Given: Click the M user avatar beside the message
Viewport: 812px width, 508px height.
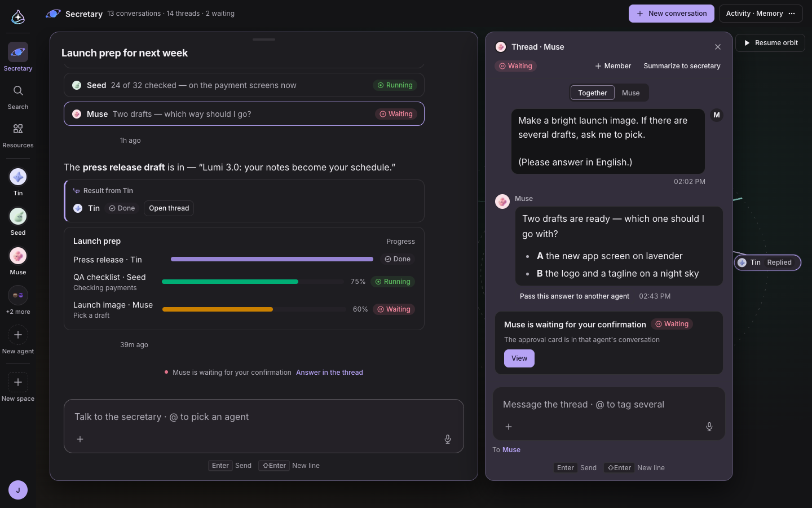Looking at the screenshot, I should coord(717,115).
